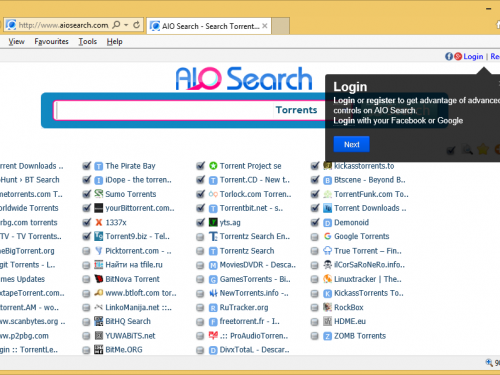Close the AIO Search tab
500x375 pixels.
coord(265,26)
